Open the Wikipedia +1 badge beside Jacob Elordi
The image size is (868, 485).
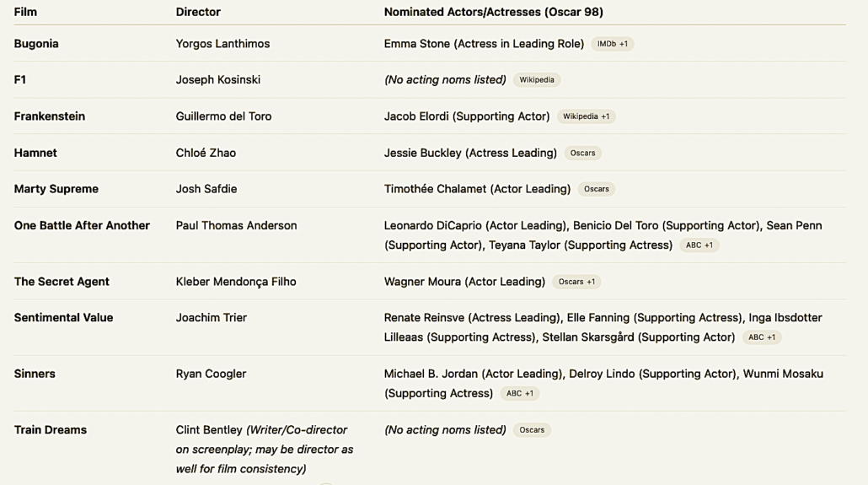click(x=586, y=116)
